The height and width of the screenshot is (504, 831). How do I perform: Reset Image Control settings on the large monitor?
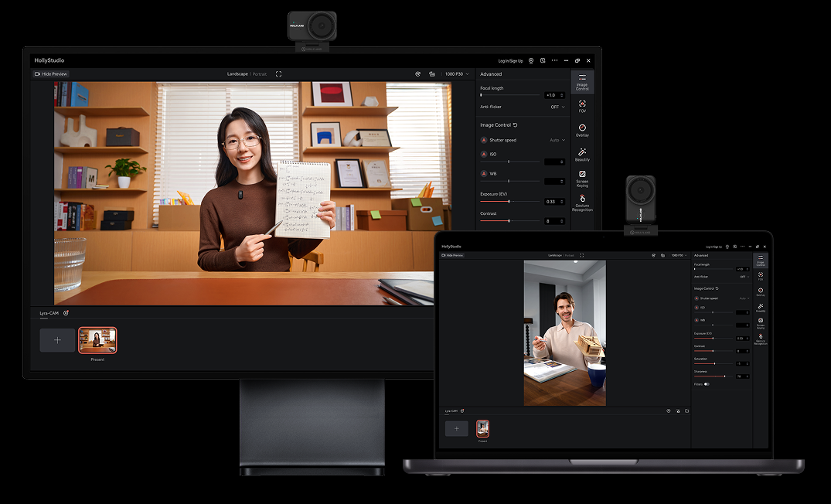pyautogui.click(x=516, y=124)
